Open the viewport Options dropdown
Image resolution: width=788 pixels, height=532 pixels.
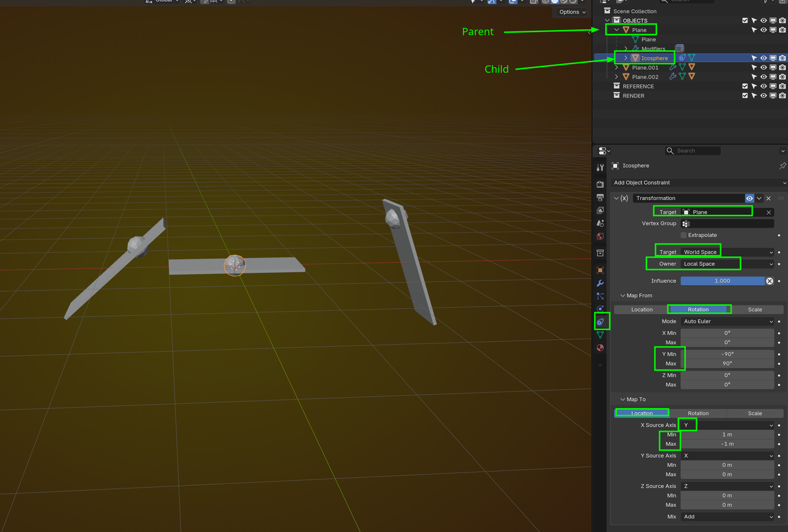click(572, 12)
